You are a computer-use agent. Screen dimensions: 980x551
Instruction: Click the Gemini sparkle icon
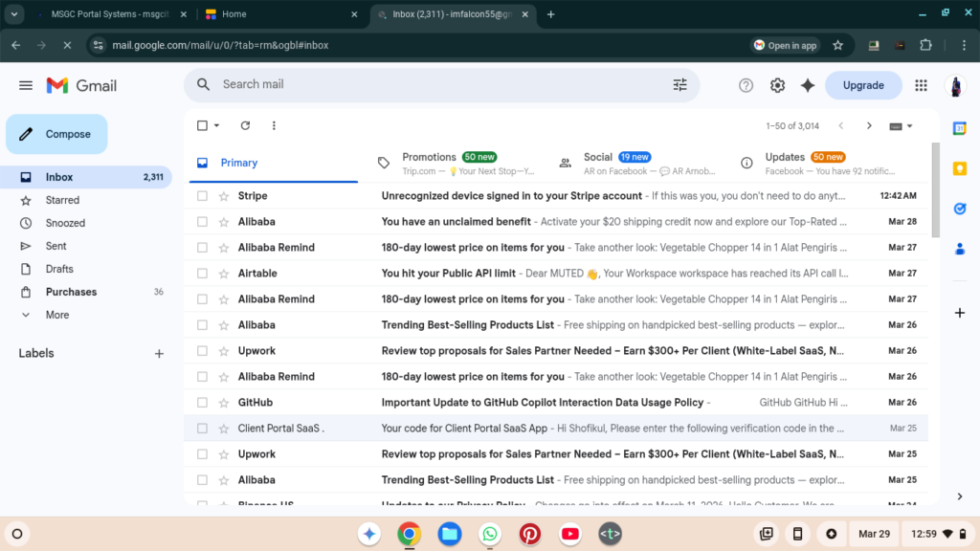[808, 85]
